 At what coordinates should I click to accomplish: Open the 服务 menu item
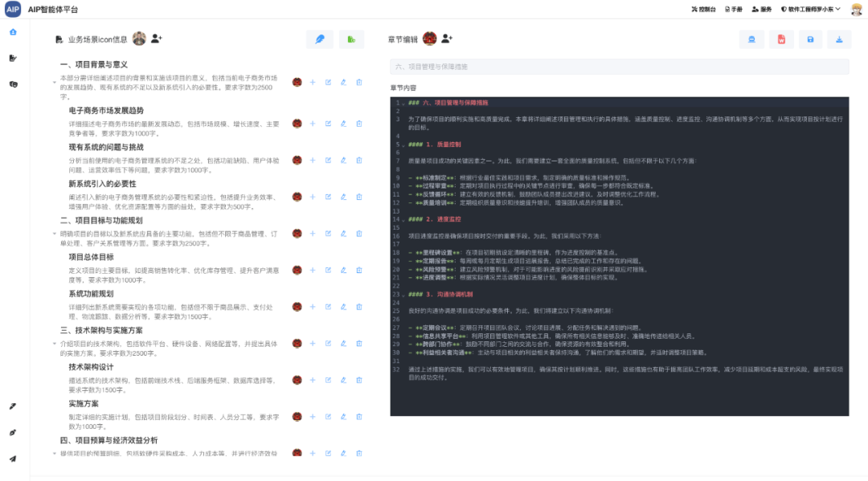click(x=762, y=10)
